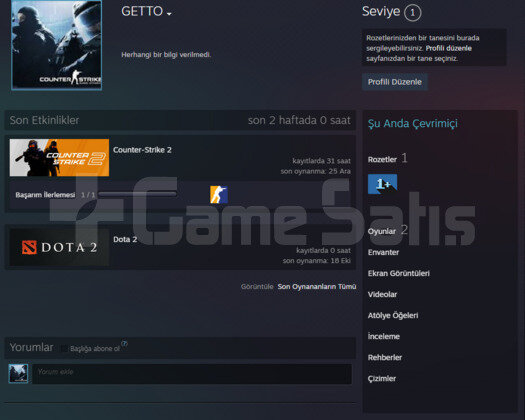
Task: Click the Yorum ekle comment input field
Action: coord(192,374)
